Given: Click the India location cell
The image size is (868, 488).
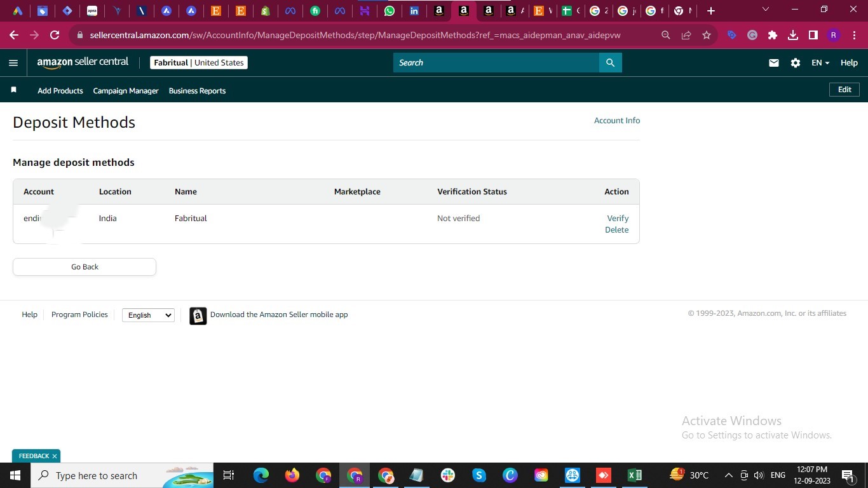Looking at the screenshot, I should click(108, 218).
